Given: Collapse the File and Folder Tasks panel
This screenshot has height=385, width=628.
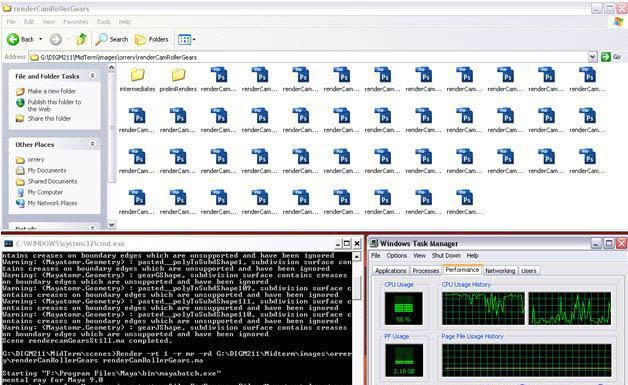Looking at the screenshot, I should pyautogui.click(x=93, y=76).
